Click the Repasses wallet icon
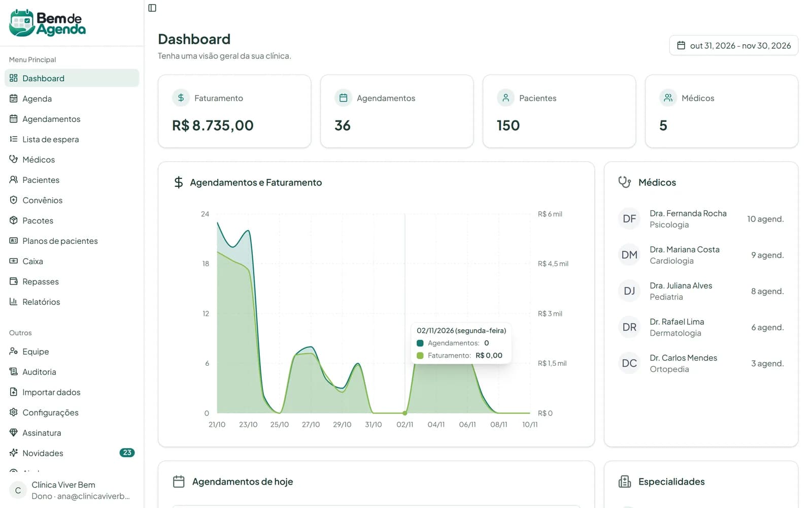Image resolution: width=812 pixels, height=508 pixels. point(14,281)
